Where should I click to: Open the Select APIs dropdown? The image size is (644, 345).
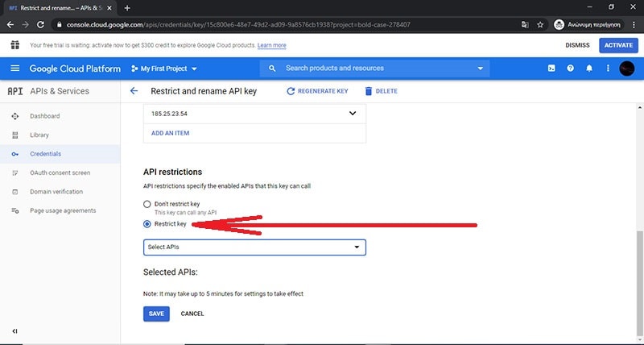[254, 247]
